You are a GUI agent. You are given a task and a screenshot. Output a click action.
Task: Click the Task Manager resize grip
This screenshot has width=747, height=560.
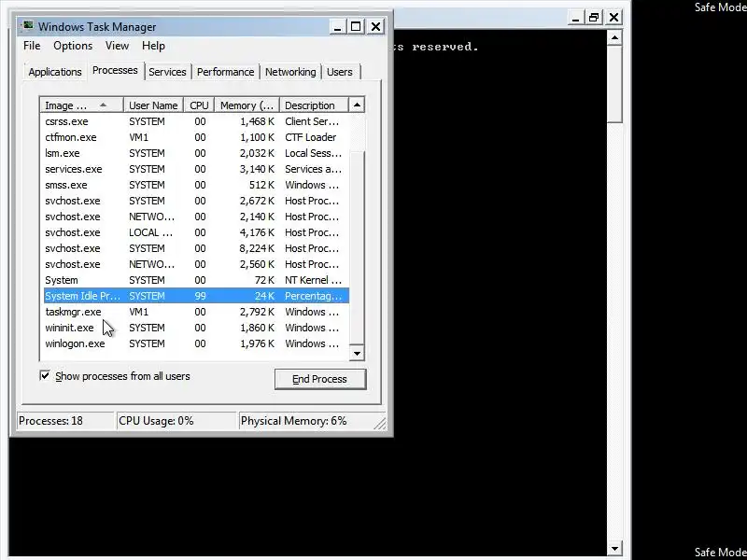pos(381,424)
